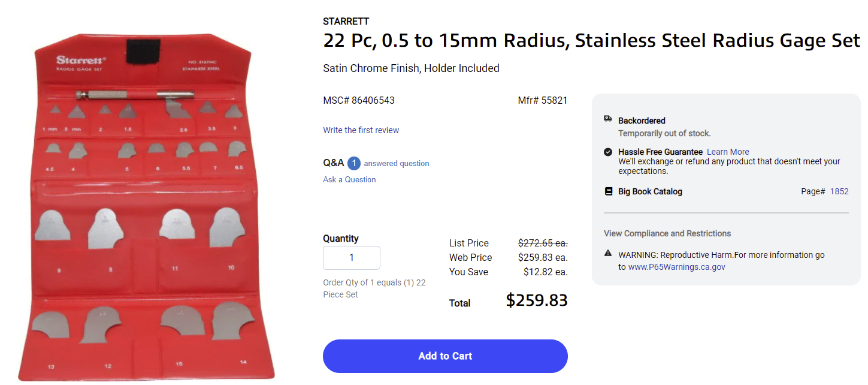
Task: Open Write the first review link
Action: coord(361,130)
